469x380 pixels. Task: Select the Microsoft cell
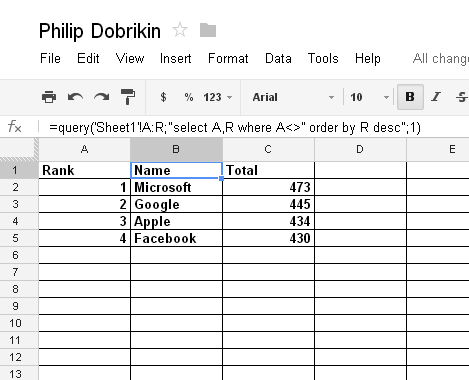pyautogui.click(x=176, y=187)
